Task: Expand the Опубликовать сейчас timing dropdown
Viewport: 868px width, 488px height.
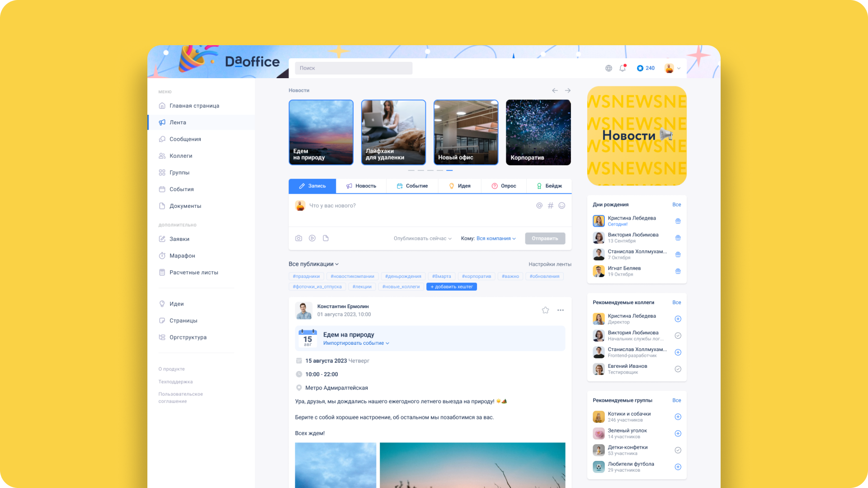Action: [x=422, y=239]
